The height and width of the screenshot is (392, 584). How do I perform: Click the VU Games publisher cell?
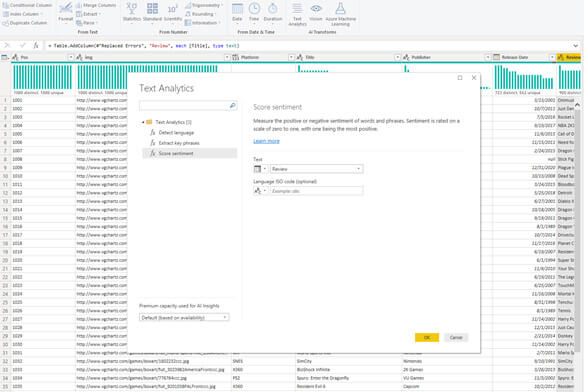(447, 378)
